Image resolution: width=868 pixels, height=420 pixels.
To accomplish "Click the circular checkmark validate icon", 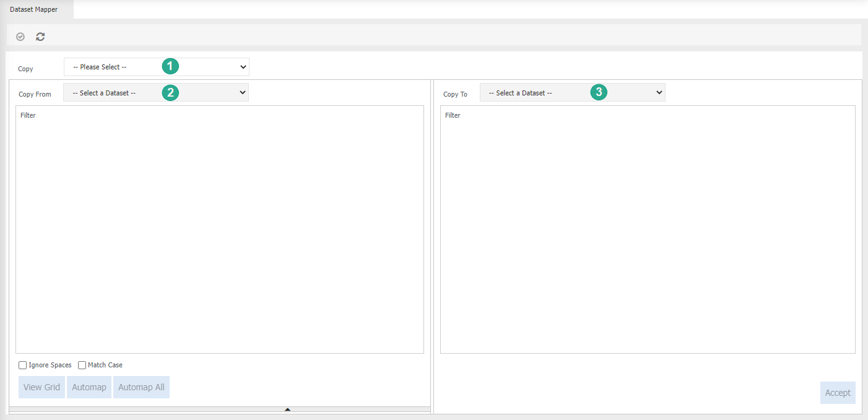I will tap(20, 36).
